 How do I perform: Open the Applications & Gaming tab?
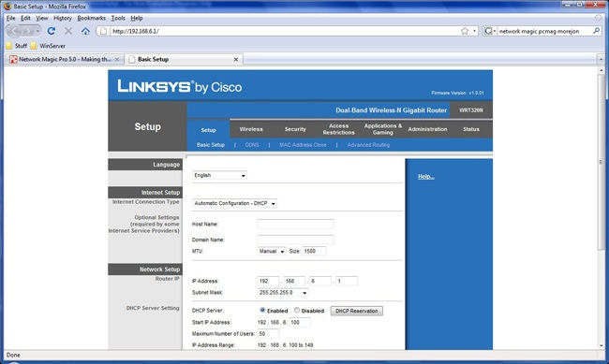click(383, 129)
